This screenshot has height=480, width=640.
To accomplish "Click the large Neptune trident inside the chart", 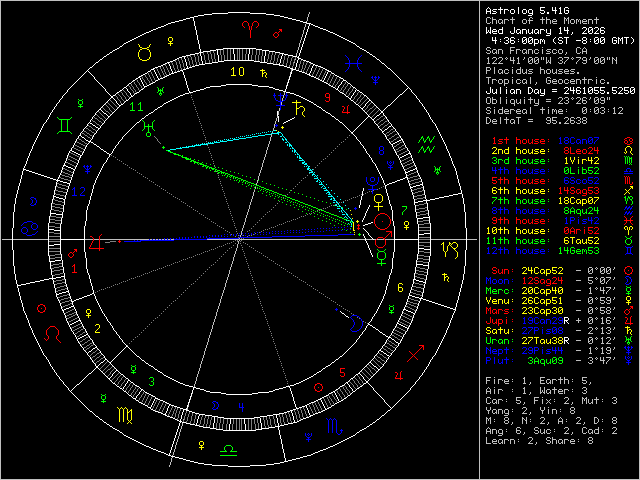I will pyautogui.click(x=280, y=100).
